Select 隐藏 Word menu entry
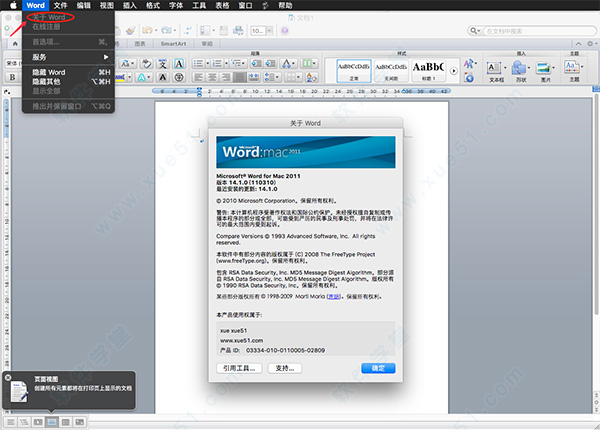This screenshot has height=430, width=600. [x=68, y=72]
